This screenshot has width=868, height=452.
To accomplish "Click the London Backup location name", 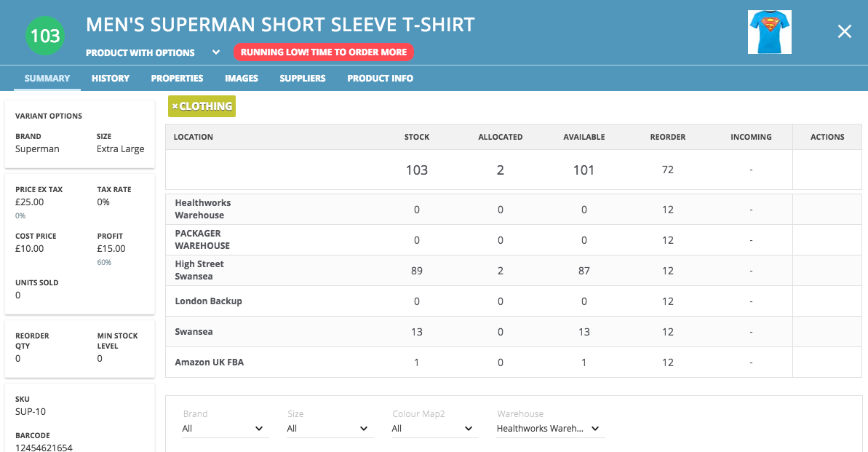I will point(208,301).
